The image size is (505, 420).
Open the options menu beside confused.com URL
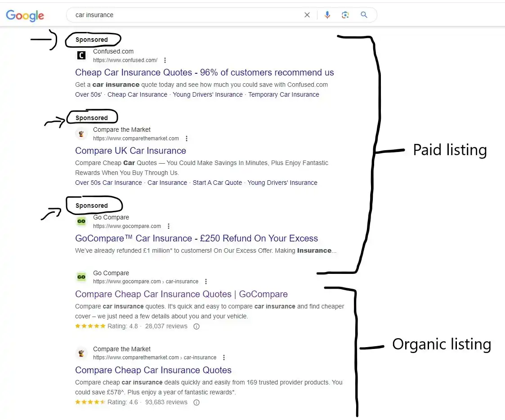pos(165,60)
